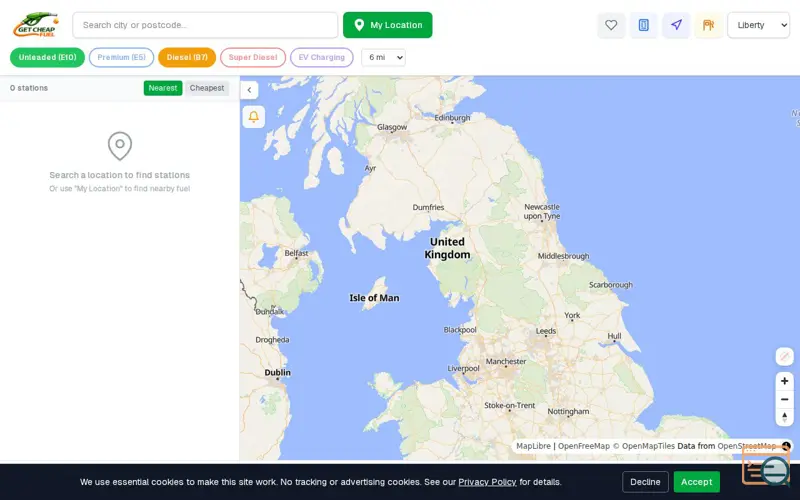The image size is (800, 500).
Task: Click the Glasgow label on the map
Action: (392, 127)
